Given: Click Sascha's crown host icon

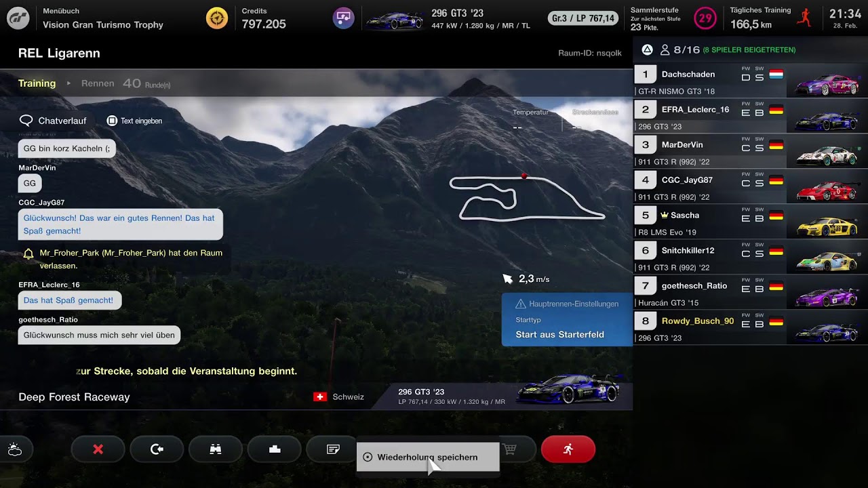Looking at the screenshot, I should tap(665, 215).
